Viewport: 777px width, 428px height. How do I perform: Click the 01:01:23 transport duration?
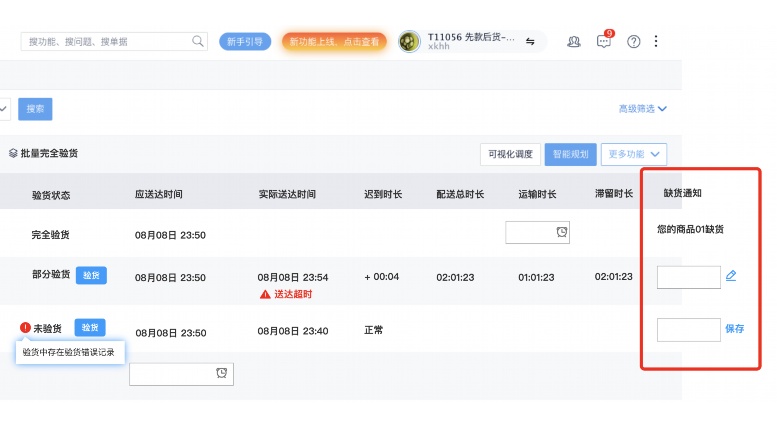point(536,277)
